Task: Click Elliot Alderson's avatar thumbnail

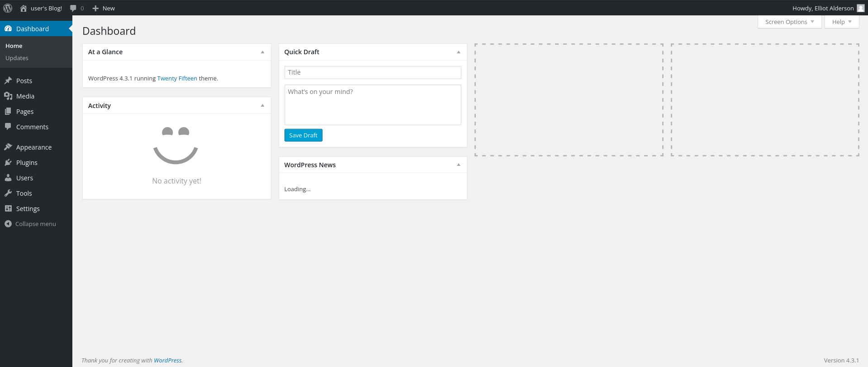Action: (860, 8)
